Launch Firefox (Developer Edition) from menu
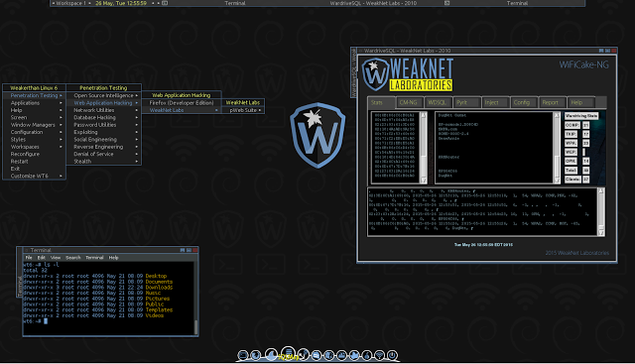This screenshot has width=635, height=364. (x=181, y=103)
